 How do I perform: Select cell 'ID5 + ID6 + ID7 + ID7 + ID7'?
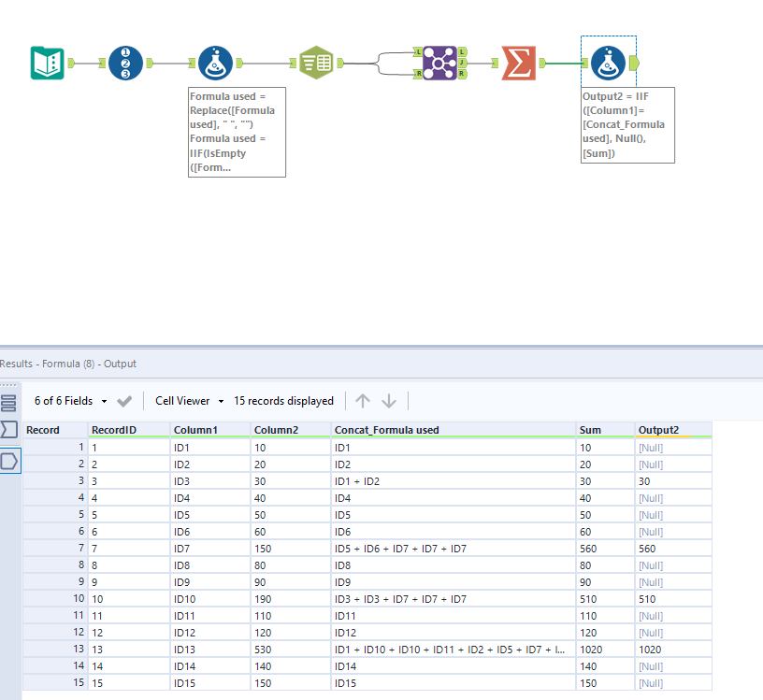coord(453,549)
